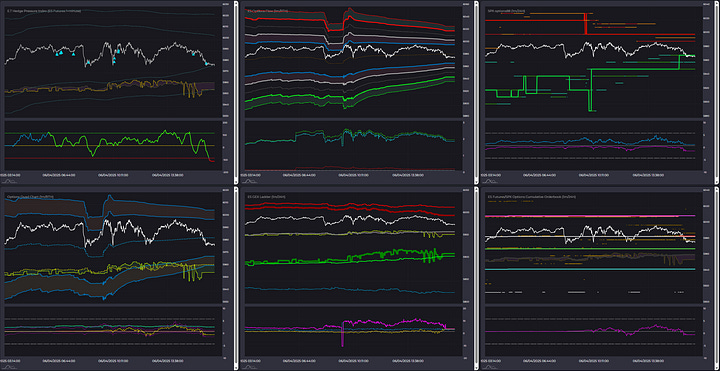Screen dimensions: 720x371
Task: Click the Hedge Pressure Index panel's vertical scrollbar
Action: click(x=236, y=92)
